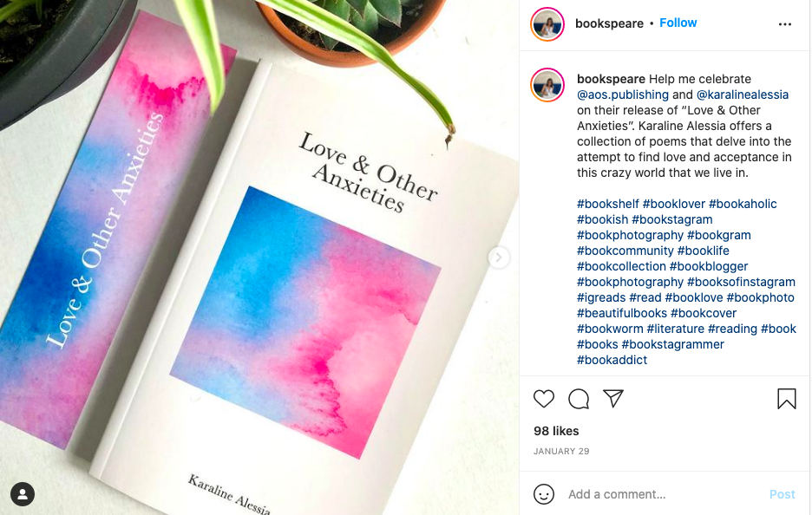The width and height of the screenshot is (812, 515).
Task: Open the #booksofinstagram hashtag
Action: [741, 282]
